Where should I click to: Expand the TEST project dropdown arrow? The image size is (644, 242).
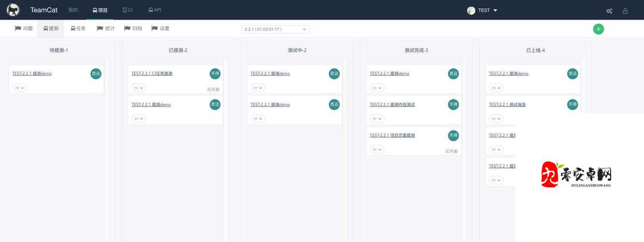pyautogui.click(x=495, y=10)
